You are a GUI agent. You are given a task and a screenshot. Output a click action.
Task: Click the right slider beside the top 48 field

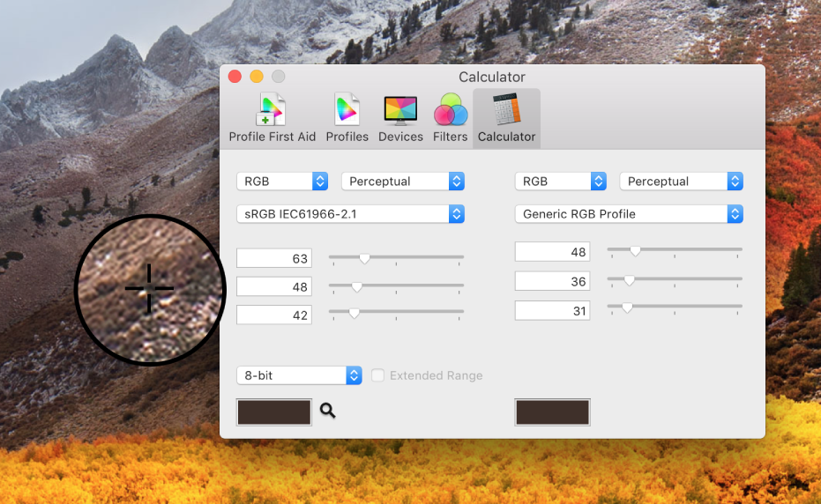(675, 251)
